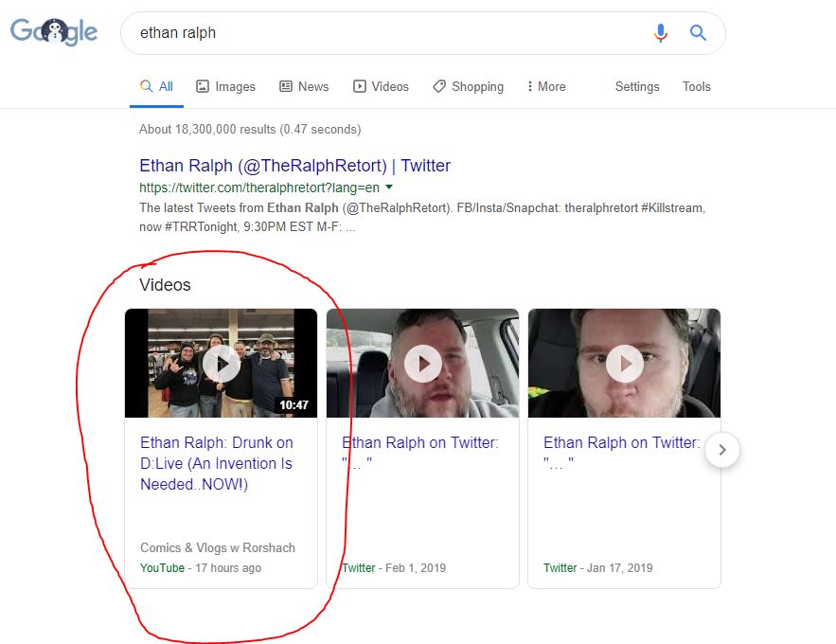Open the 10:47 YouTube video thumbnail
Screen dimensions: 836x644
pos(221,363)
